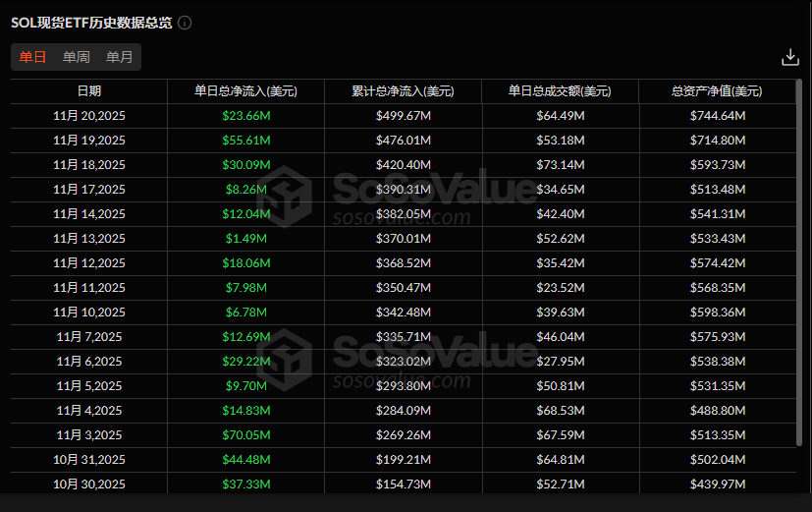
Task: Click the 总资产净值(美元) column header
Action: (717, 91)
